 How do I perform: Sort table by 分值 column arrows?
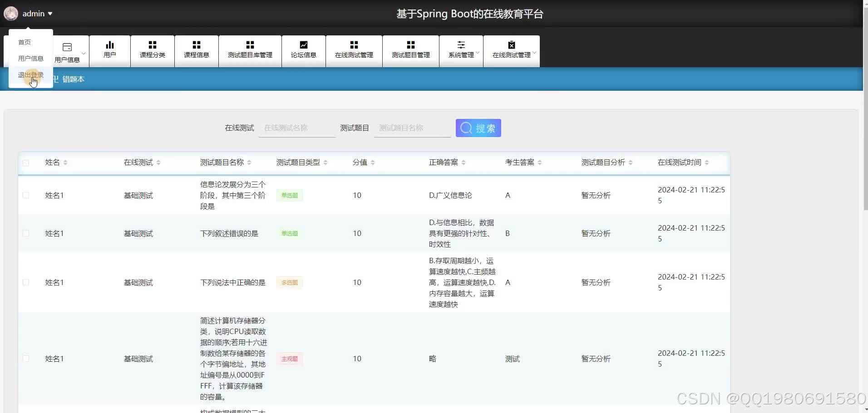373,162
